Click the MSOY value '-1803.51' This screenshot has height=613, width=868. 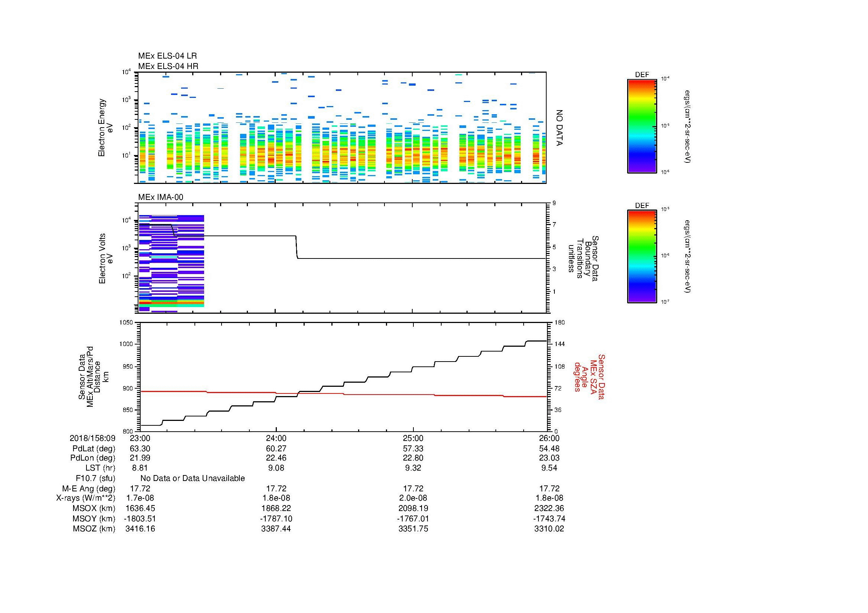click(x=140, y=519)
